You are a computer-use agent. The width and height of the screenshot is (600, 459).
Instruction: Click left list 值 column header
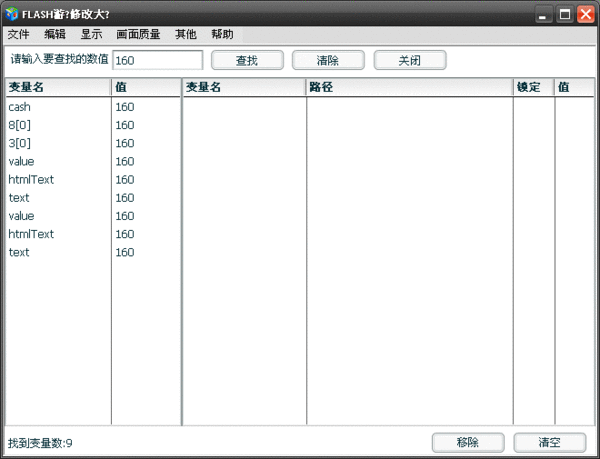click(146, 87)
